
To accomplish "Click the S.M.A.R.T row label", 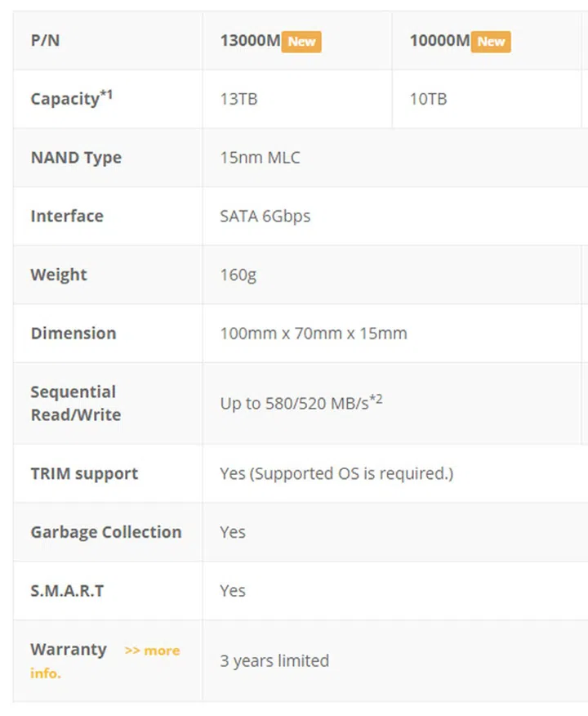I will tap(67, 591).
